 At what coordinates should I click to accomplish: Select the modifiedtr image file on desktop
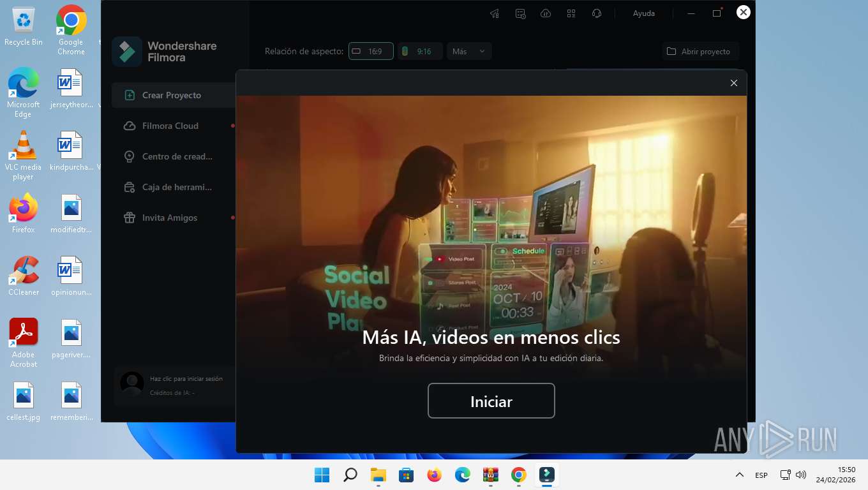[x=71, y=214]
